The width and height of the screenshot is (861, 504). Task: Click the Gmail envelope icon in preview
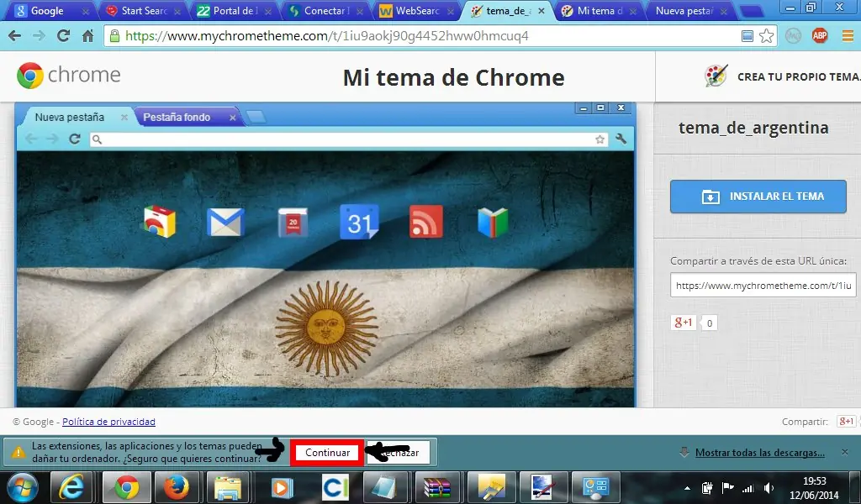pyautogui.click(x=225, y=222)
